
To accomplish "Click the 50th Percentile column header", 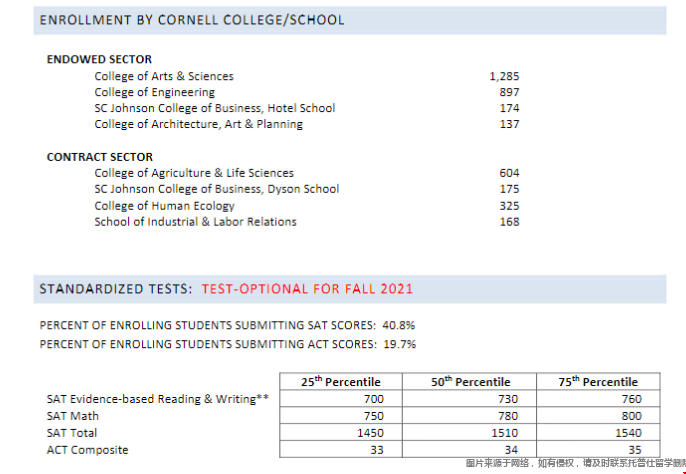I will click(x=470, y=381).
